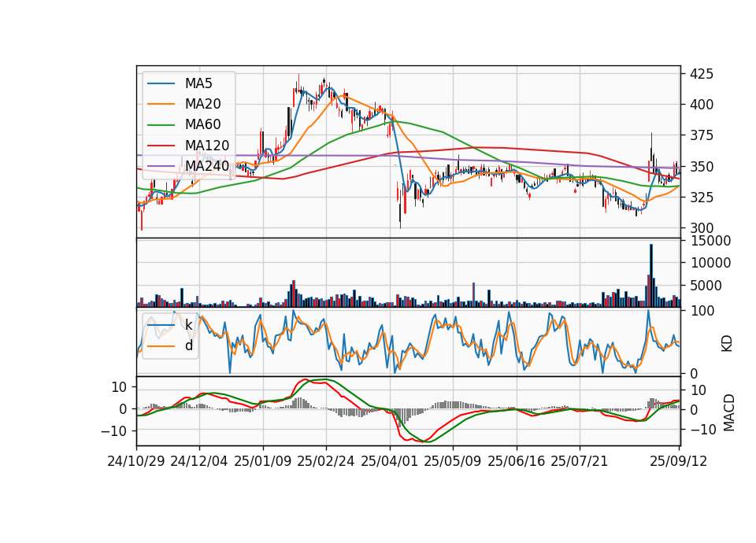Click the left MACD axis label 10

coord(119,387)
